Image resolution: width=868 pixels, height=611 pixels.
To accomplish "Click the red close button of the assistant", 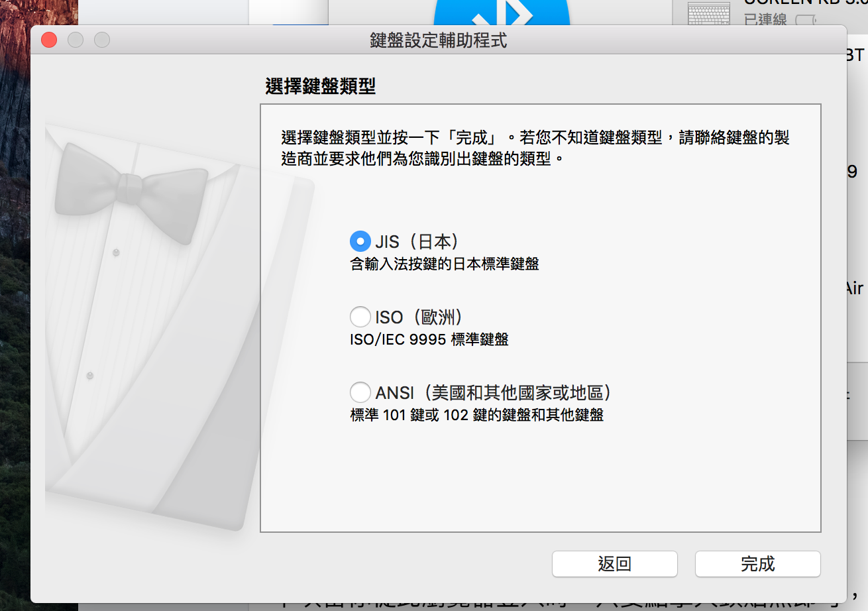I will click(x=48, y=40).
